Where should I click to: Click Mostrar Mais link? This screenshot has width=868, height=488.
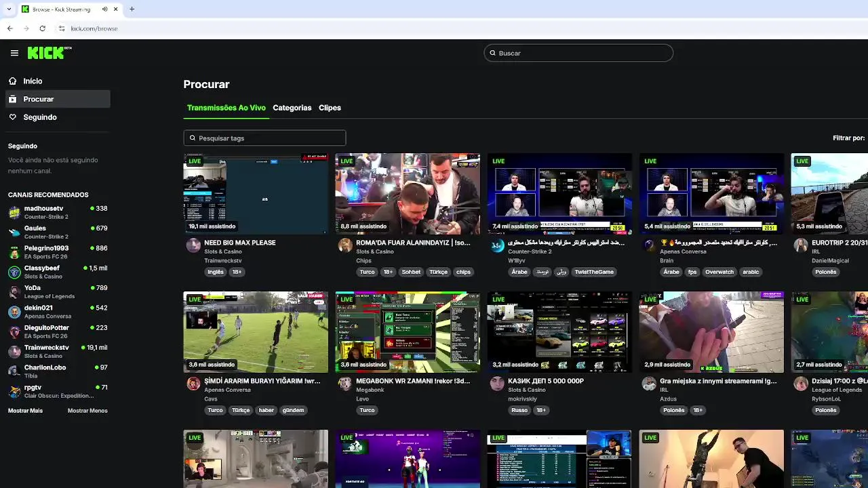tap(25, 411)
